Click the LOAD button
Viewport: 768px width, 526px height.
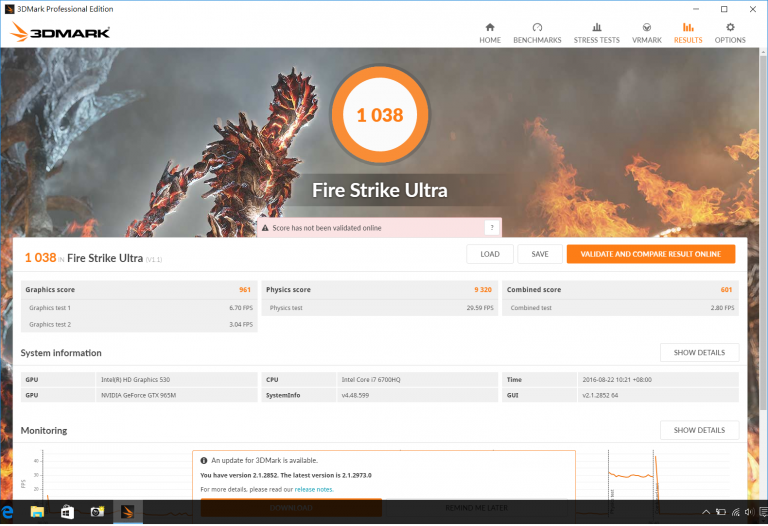[x=490, y=254]
